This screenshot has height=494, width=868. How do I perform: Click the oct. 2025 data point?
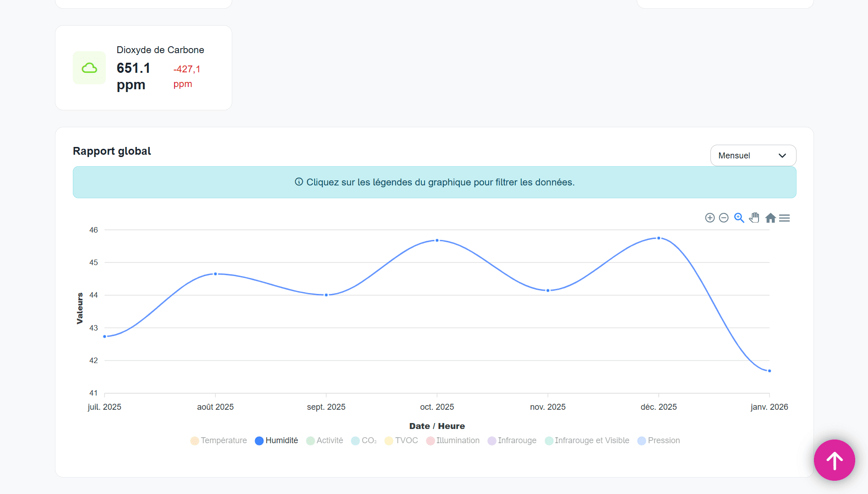tap(437, 240)
